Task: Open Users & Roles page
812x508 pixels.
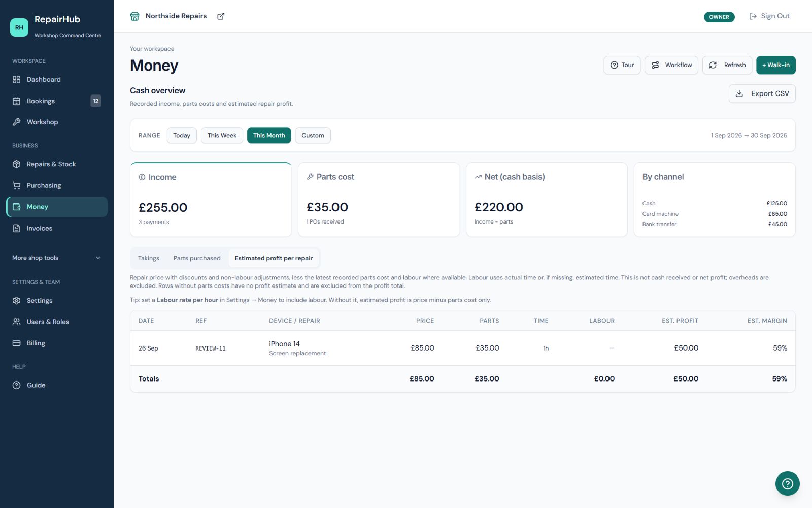Action: pos(57,322)
